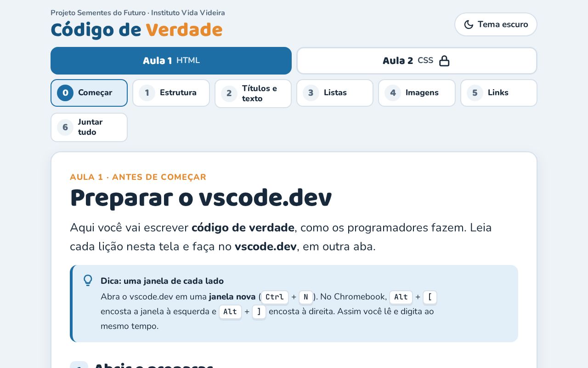Open step 6 Juntar tudo
Image resolution: width=588 pixels, height=368 pixels.
pos(89,127)
